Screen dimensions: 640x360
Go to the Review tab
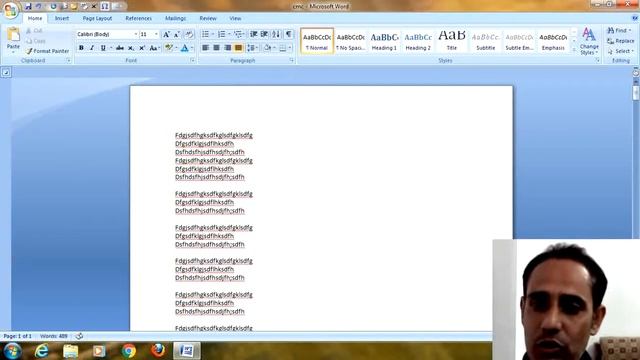click(x=208, y=18)
